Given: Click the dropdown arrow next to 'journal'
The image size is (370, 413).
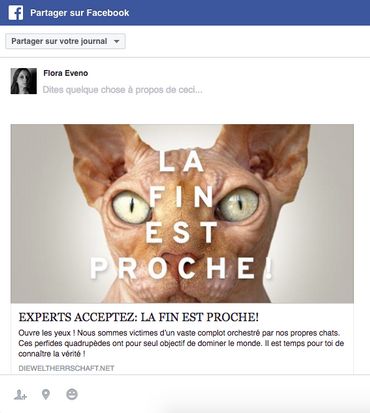Looking at the screenshot, I should (116, 42).
